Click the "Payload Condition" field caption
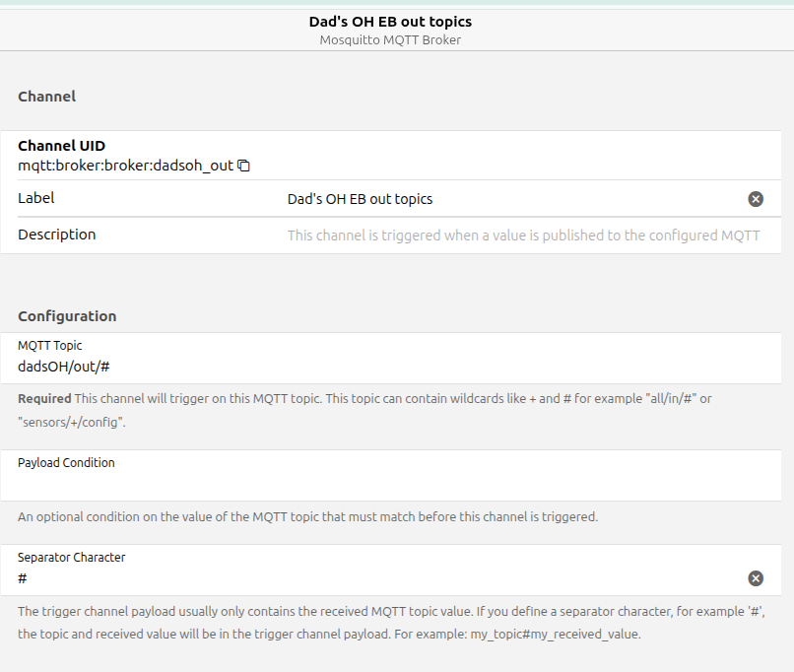Image resolution: width=794 pixels, height=672 pixels. click(x=66, y=462)
